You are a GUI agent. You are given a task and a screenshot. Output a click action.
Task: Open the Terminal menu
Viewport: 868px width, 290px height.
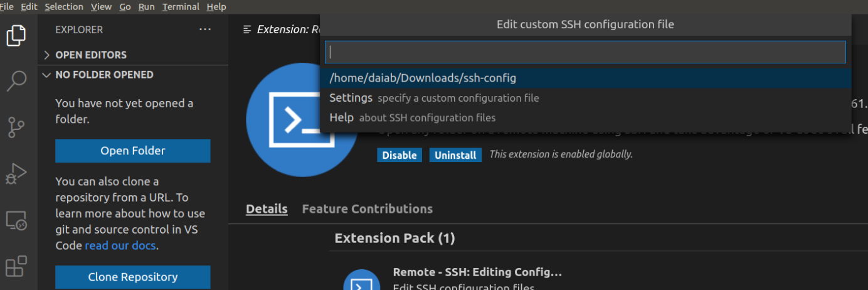coord(181,7)
